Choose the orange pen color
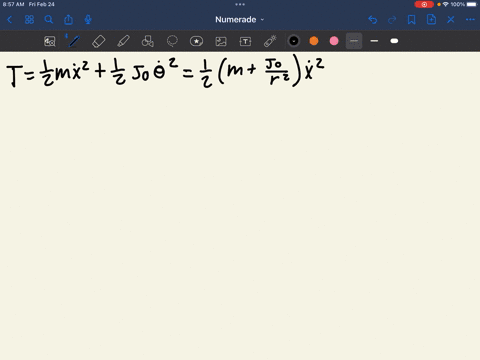 (x=314, y=41)
